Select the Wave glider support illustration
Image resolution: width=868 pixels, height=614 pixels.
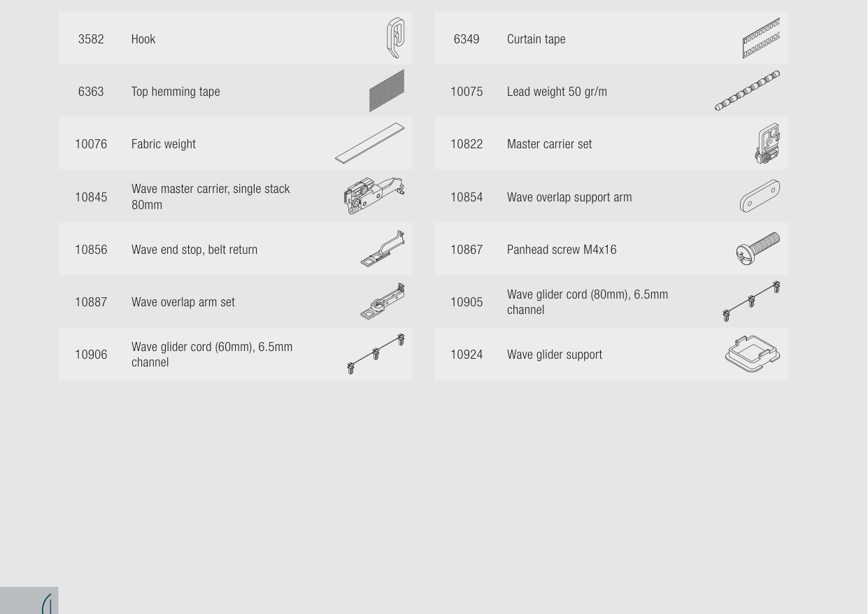point(753,354)
